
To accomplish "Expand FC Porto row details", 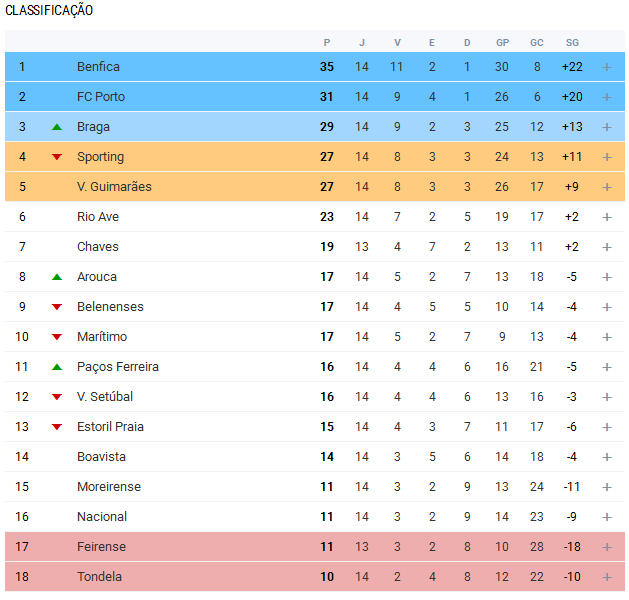I will point(606,97).
